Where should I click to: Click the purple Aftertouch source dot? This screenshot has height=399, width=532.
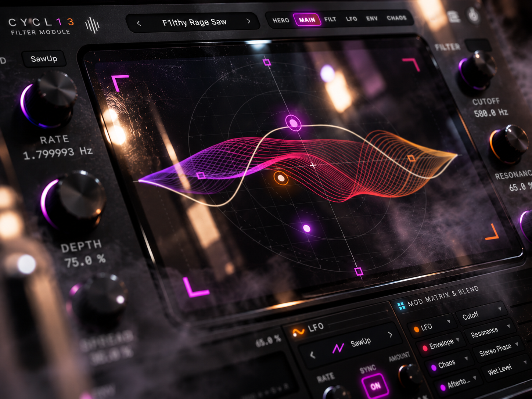443,387
